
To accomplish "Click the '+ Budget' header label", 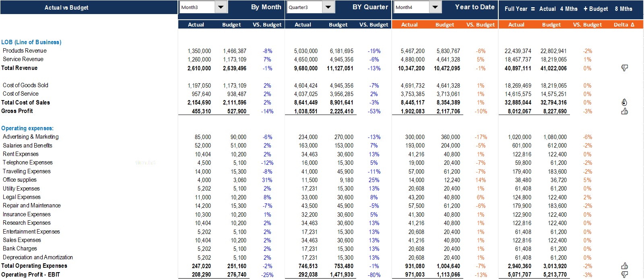I will [x=596, y=8].
